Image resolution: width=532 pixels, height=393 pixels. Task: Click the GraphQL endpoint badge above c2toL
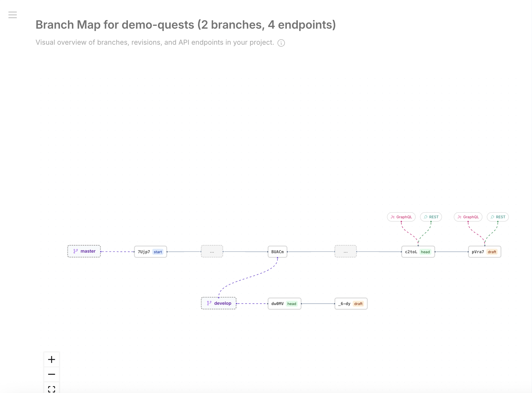[x=401, y=217]
